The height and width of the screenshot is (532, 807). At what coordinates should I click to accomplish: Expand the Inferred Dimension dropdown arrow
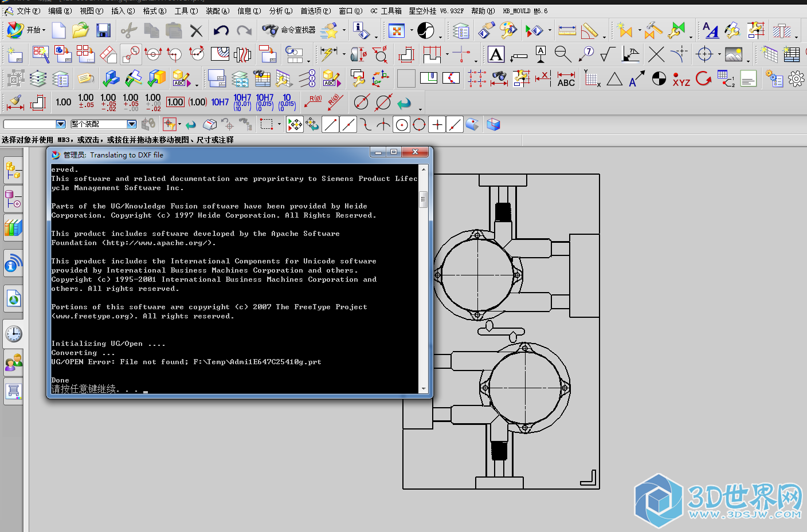[344, 55]
